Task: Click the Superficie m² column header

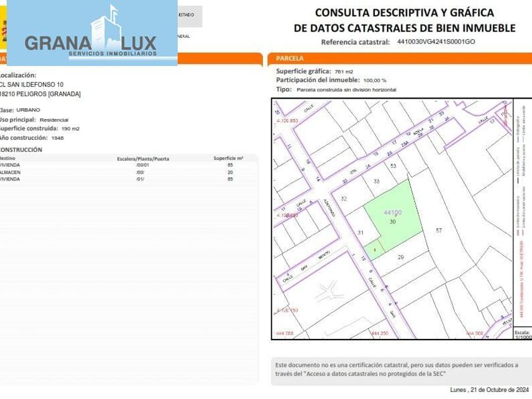Action: click(x=228, y=158)
